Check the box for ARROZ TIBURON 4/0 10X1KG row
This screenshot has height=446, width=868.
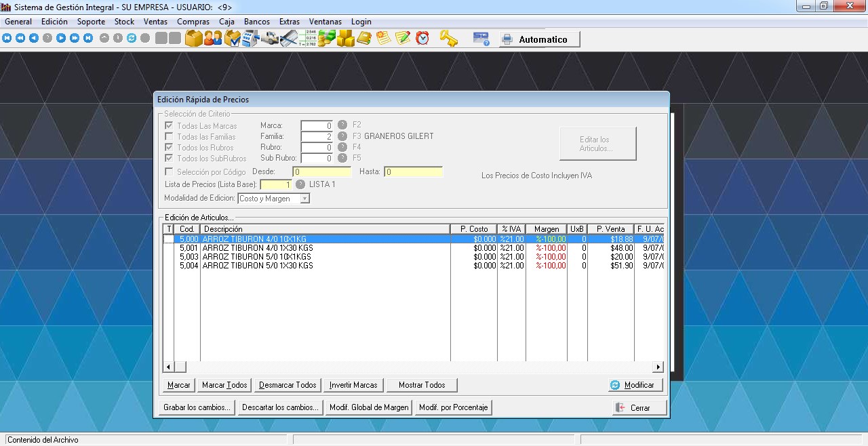[169, 239]
